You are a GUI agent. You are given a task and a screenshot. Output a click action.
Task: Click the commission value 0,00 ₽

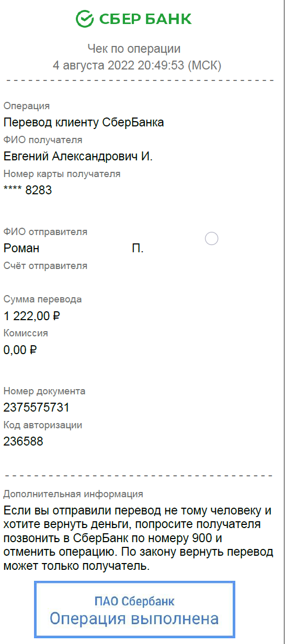(x=20, y=350)
